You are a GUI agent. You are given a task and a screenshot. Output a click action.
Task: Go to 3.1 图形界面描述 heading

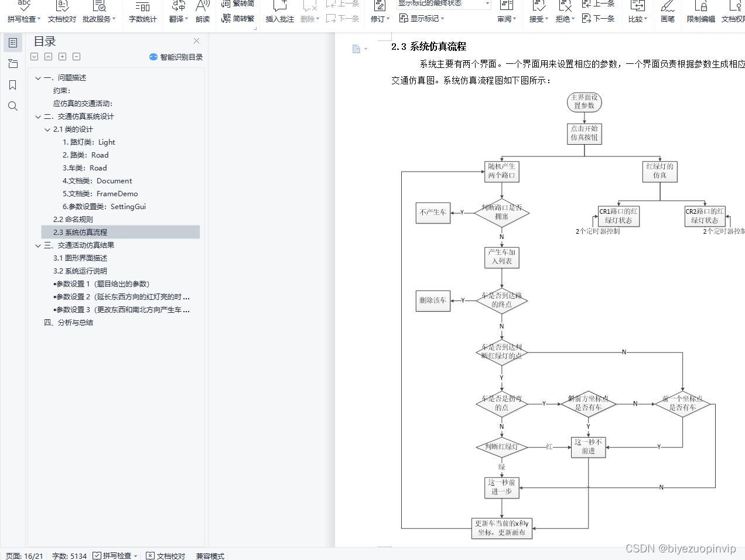pos(80,258)
